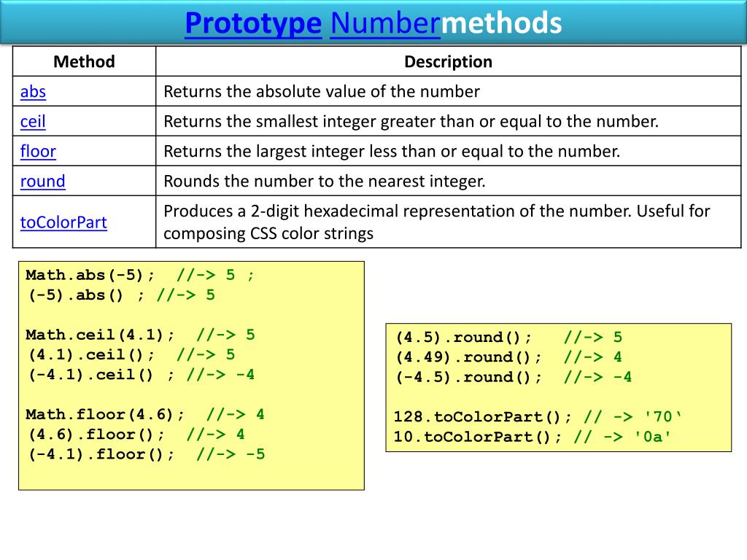Screen dimensions: 747x560
Task: Click the round method link
Action: coord(42,182)
